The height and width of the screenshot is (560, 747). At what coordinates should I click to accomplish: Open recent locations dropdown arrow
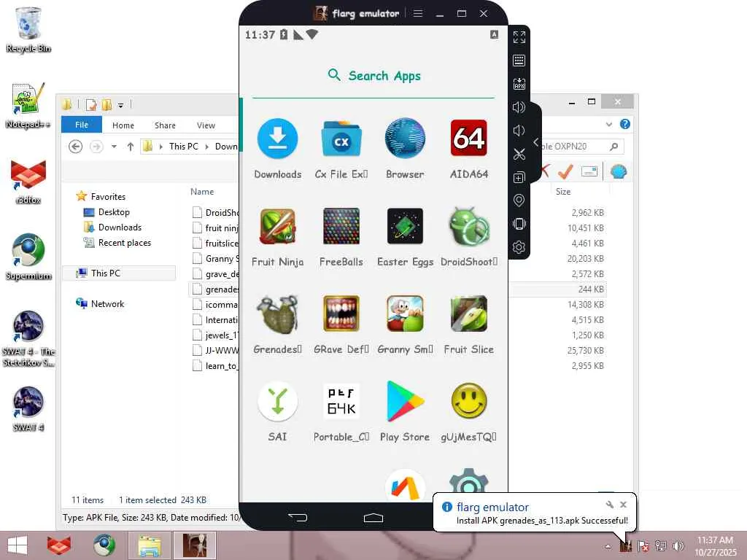(x=114, y=146)
